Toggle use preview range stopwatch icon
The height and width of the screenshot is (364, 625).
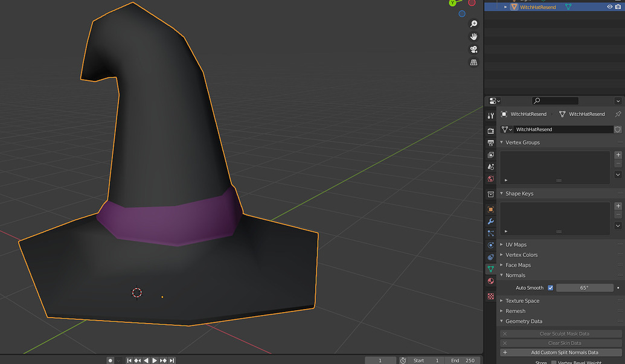(403, 360)
